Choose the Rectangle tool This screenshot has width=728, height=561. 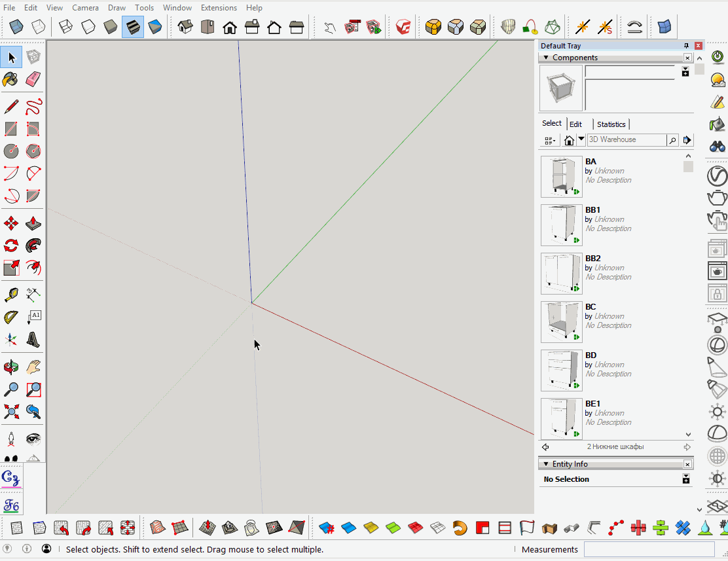10,129
